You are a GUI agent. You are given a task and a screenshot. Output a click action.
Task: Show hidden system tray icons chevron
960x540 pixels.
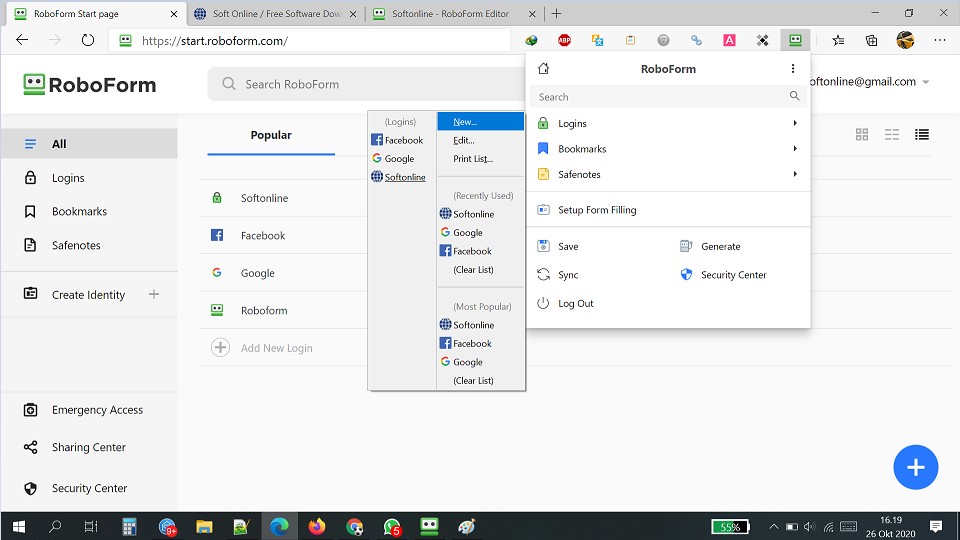(774, 527)
